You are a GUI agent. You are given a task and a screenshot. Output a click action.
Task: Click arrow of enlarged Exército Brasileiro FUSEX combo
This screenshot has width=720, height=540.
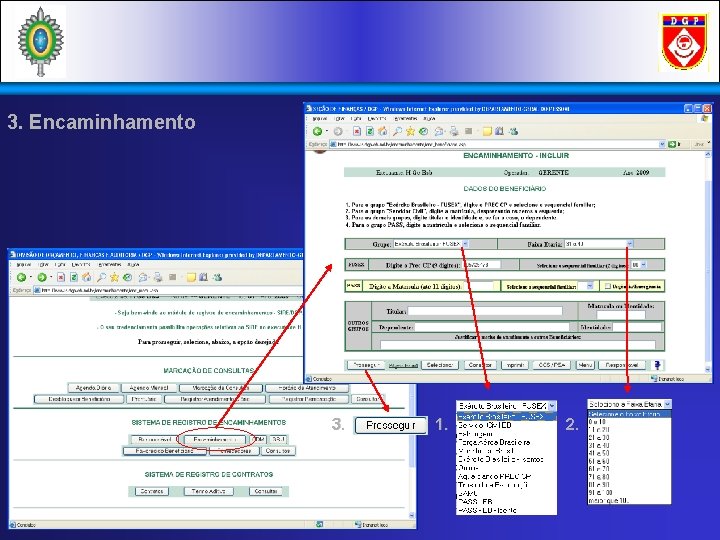[552, 406]
